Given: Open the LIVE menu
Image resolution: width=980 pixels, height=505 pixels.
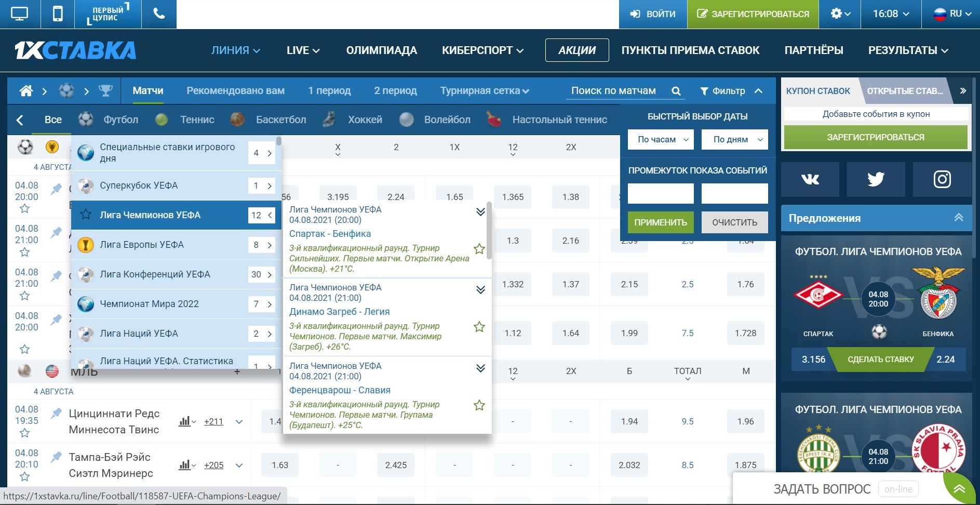Looking at the screenshot, I should [x=303, y=50].
